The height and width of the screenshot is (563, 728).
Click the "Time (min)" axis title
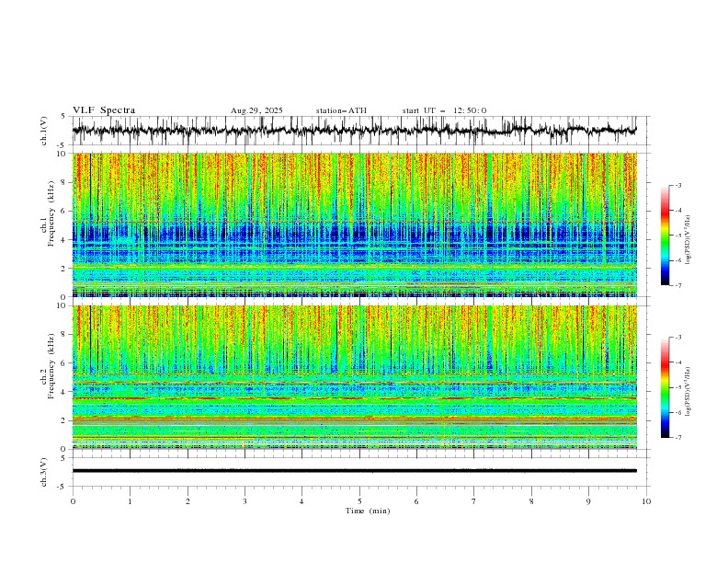[368, 511]
